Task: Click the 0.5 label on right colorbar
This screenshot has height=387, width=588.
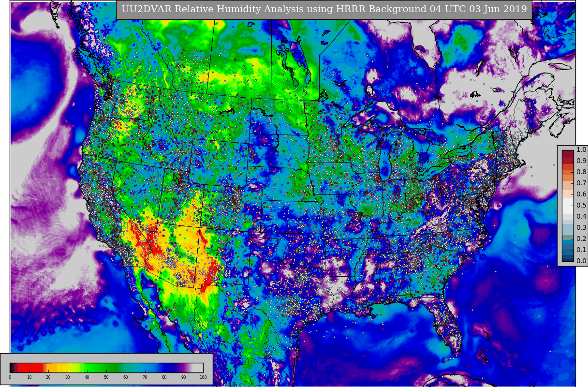Action: (x=581, y=206)
